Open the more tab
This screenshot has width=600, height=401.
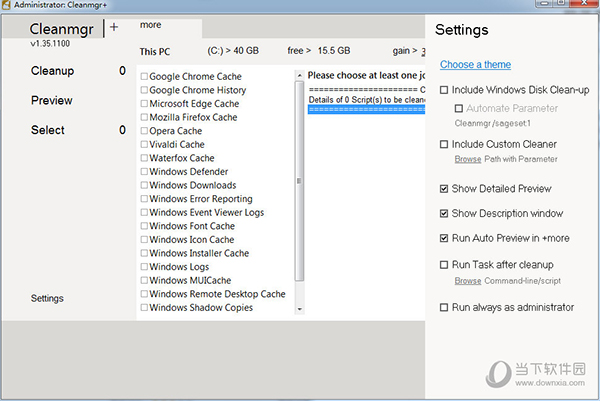(150, 25)
